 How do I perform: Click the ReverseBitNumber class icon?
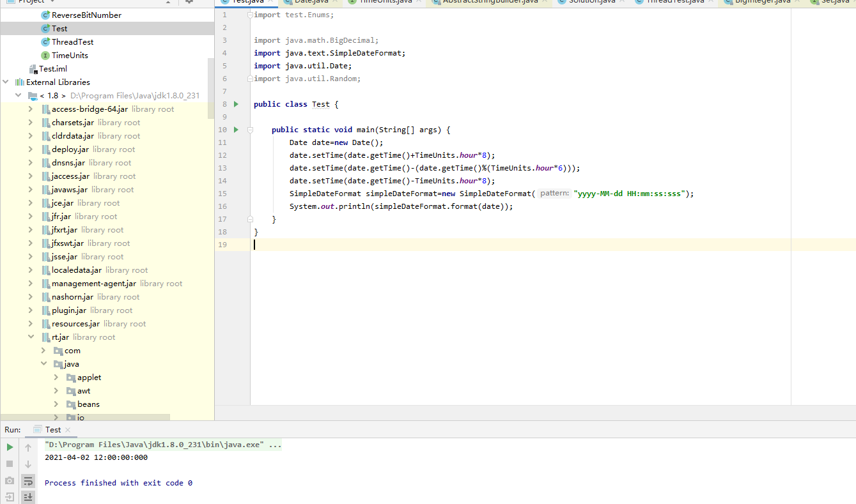point(45,15)
